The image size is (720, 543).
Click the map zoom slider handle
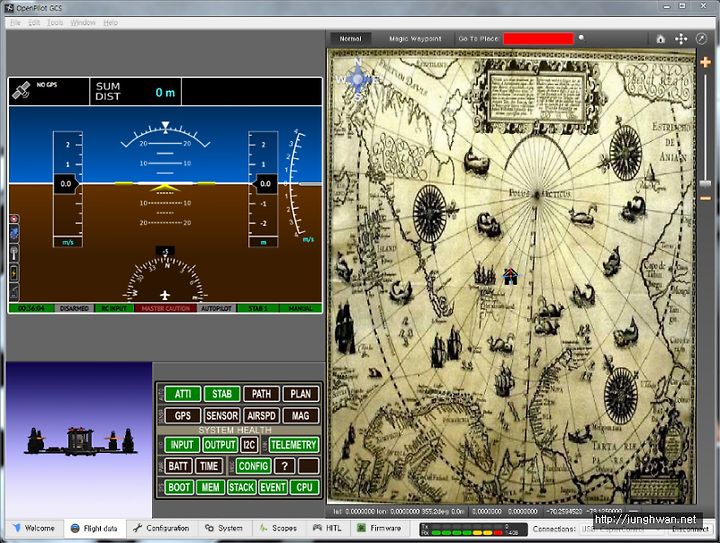point(705,184)
